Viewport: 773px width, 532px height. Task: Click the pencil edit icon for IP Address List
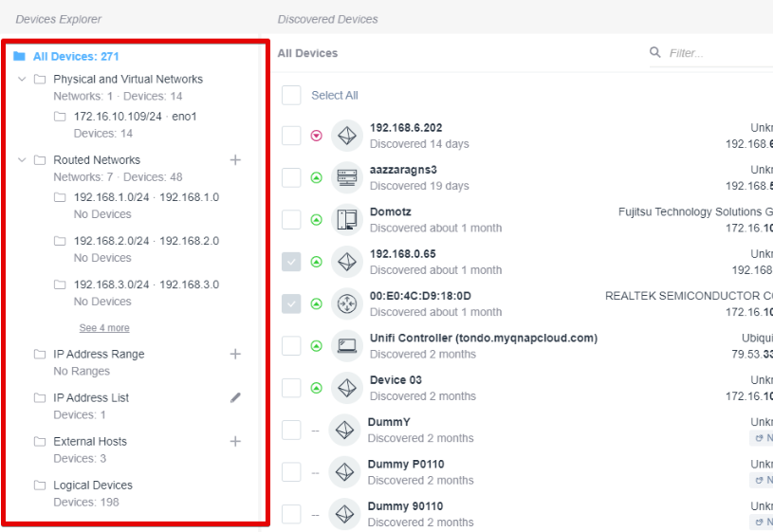pos(235,398)
